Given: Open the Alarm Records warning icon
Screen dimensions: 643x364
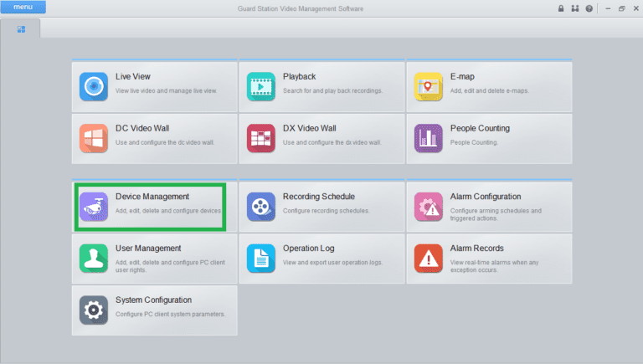Looking at the screenshot, I should point(429,259).
